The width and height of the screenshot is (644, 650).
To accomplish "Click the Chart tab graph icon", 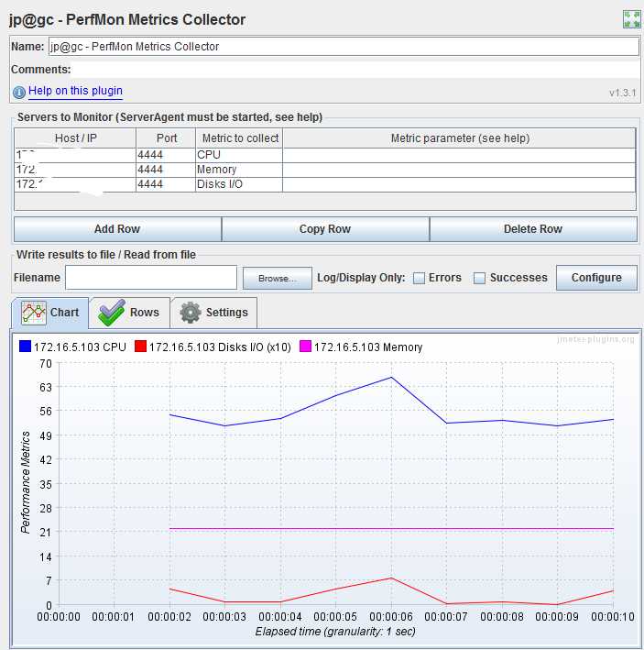I will [34, 313].
